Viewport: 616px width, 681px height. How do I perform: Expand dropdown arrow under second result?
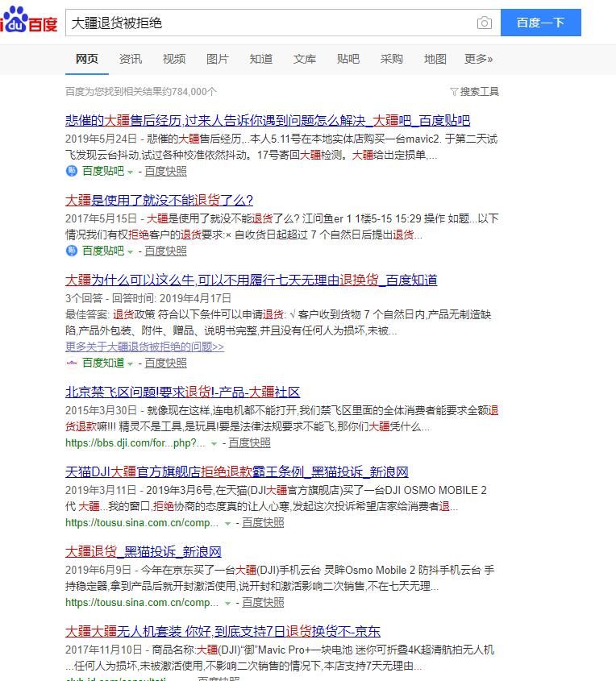tap(130, 252)
